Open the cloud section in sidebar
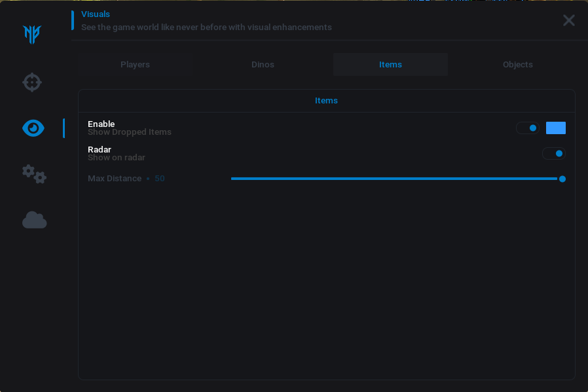The width and height of the screenshot is (588, 392). 34,221
